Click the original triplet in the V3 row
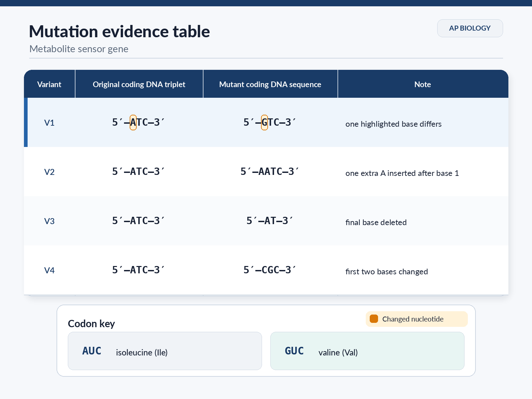532x399 pixels. point(138,221)
